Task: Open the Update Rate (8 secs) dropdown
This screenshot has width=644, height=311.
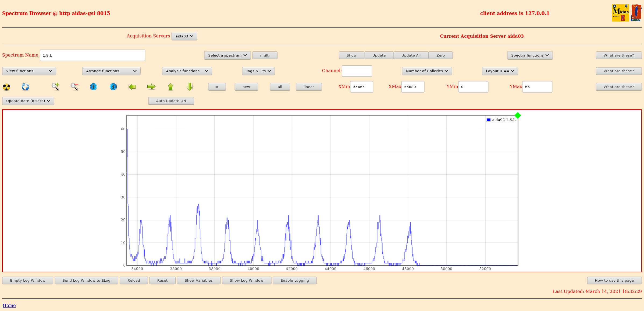Action: click(28, 101)
